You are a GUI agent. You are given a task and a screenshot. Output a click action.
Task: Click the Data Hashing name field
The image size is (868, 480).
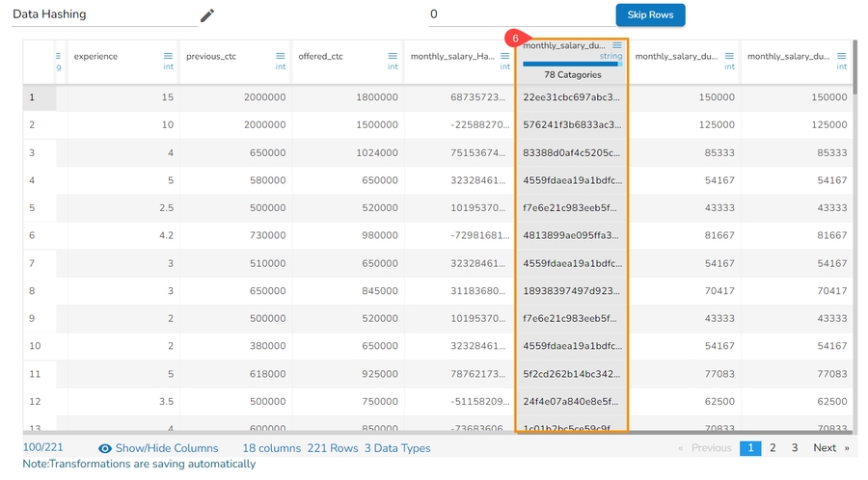[x=103, y=15]
